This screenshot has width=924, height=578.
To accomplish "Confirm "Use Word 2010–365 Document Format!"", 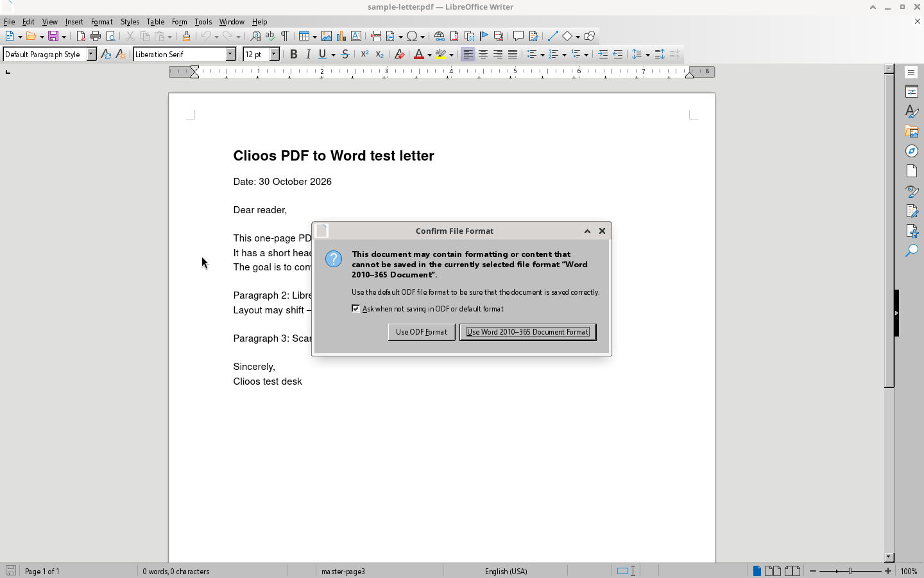I will click(527, 332).
